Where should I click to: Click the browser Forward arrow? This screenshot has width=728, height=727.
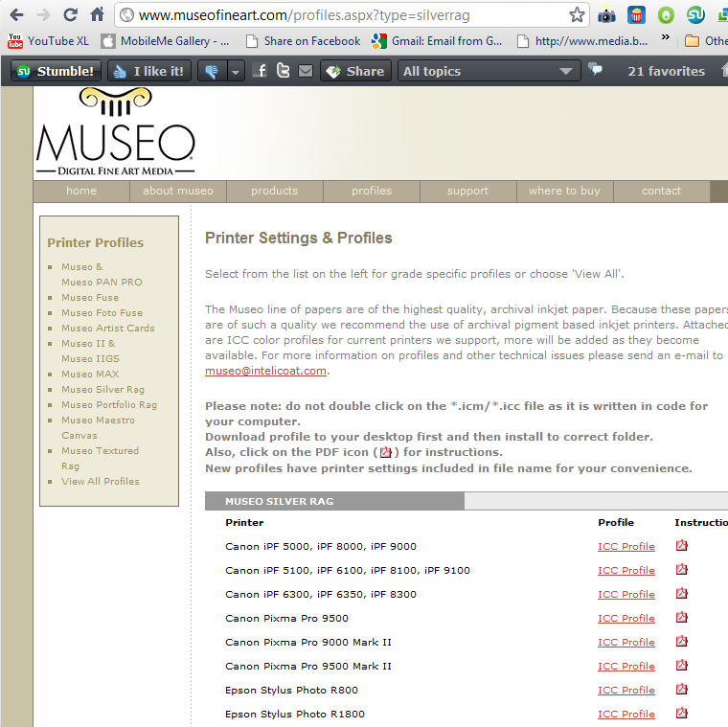(x=44, y=15)
